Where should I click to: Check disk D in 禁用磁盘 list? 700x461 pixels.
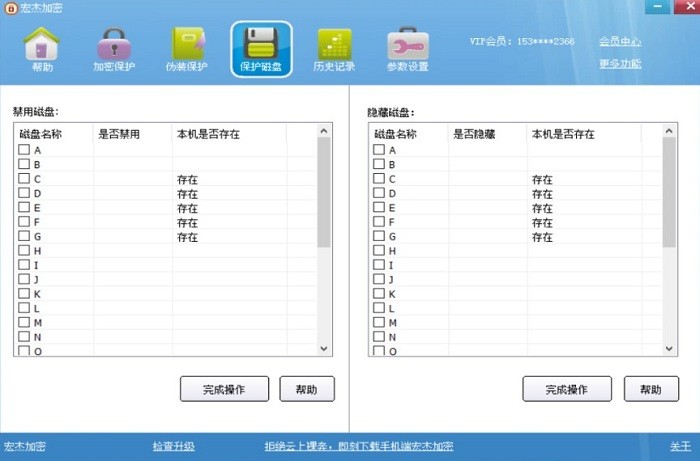pyautogui.click(x=24, y=193)
